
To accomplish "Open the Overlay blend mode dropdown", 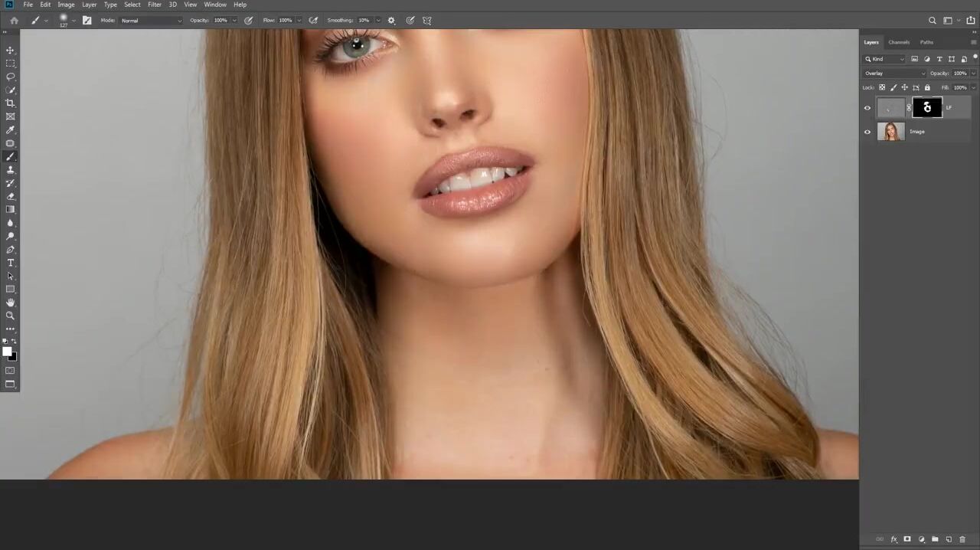I will [894, 74].
